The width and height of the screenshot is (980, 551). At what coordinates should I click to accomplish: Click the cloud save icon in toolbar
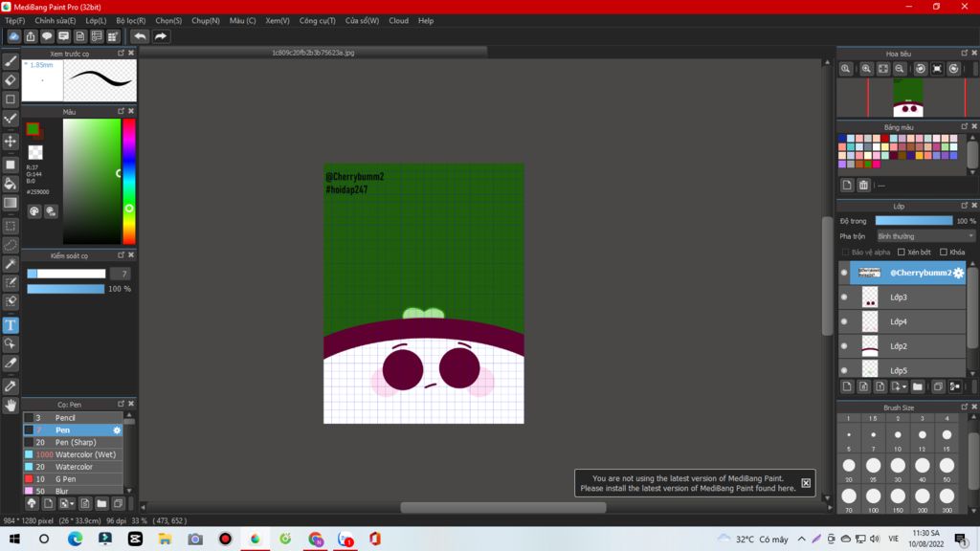click(13, 36)
